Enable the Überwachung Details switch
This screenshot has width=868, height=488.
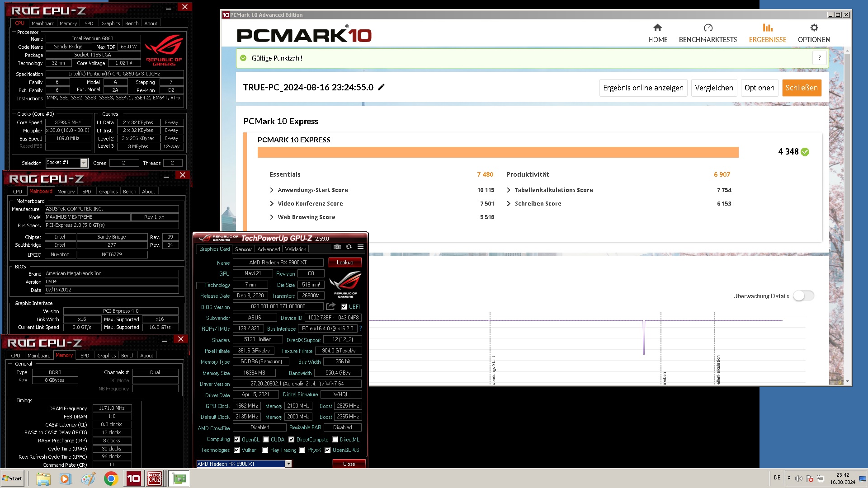[x=803, y=296]
